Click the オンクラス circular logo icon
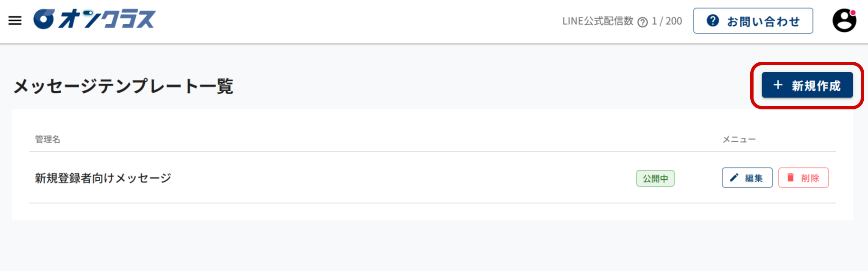Screen dimensions: 868x271 tap(44, 19)
